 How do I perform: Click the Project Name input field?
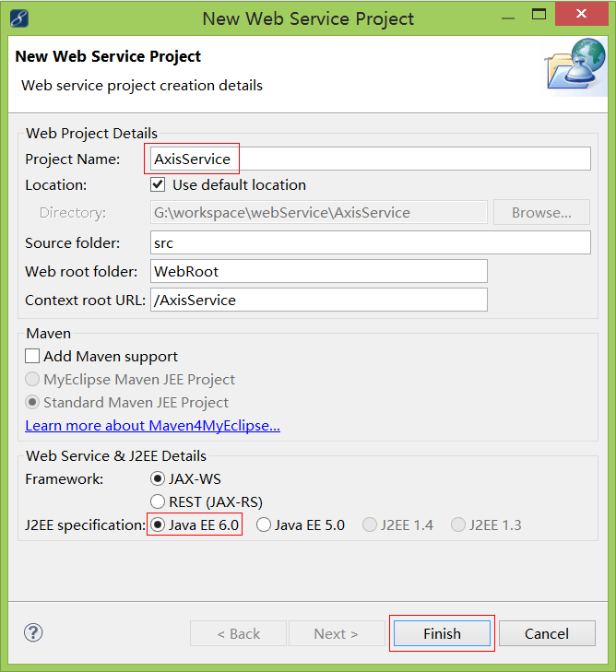(x=371, y=159)
